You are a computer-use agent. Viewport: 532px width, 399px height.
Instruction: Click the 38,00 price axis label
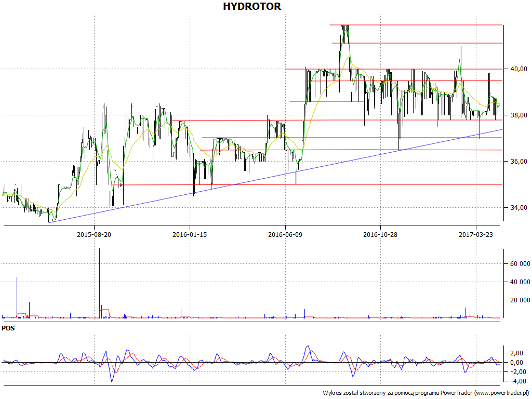[519, 115]
